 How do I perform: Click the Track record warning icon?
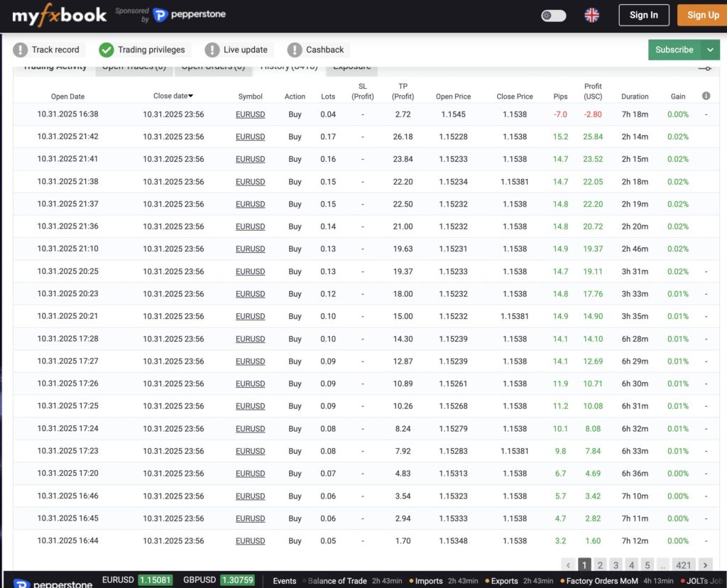point(20,50)
